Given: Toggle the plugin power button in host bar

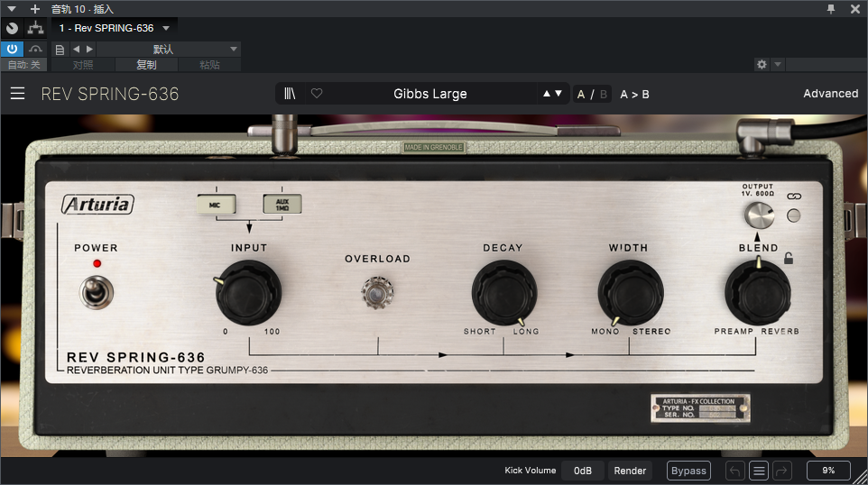Looking at the screenshot, I should pos(12,49).
